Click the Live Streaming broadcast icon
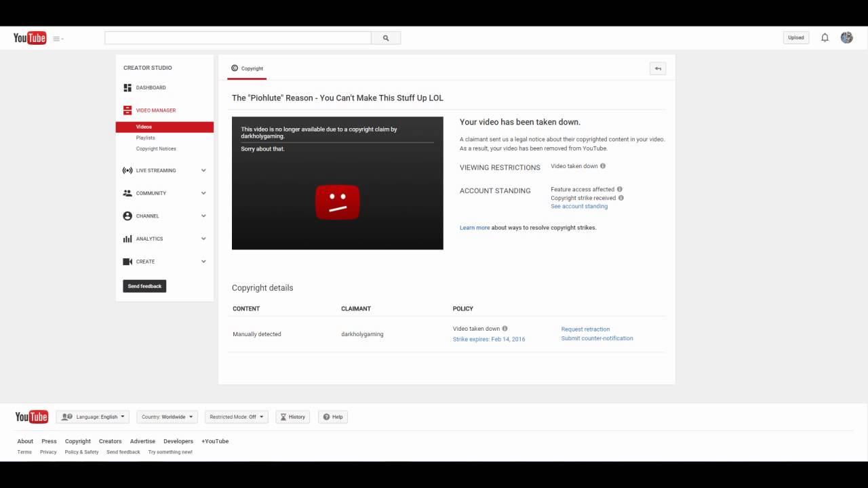 click(127, 171)
